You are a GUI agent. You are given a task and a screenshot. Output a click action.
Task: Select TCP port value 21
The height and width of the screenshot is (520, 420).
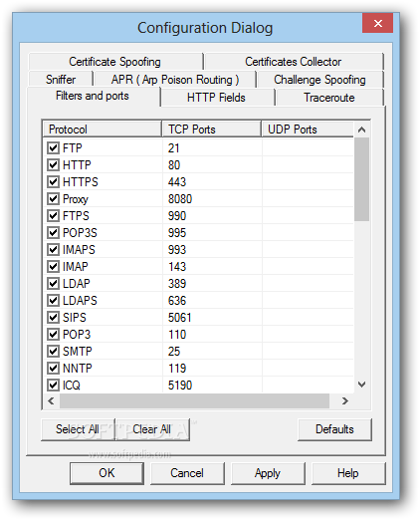point(174,147)
